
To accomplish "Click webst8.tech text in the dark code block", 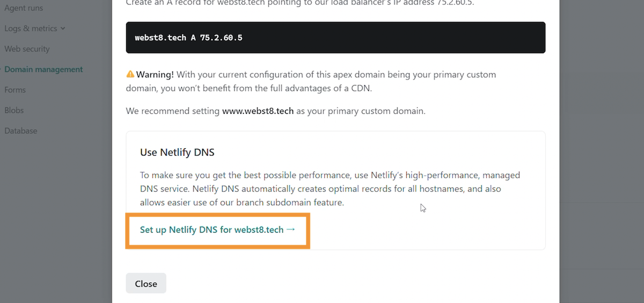I will coord(160,38).
